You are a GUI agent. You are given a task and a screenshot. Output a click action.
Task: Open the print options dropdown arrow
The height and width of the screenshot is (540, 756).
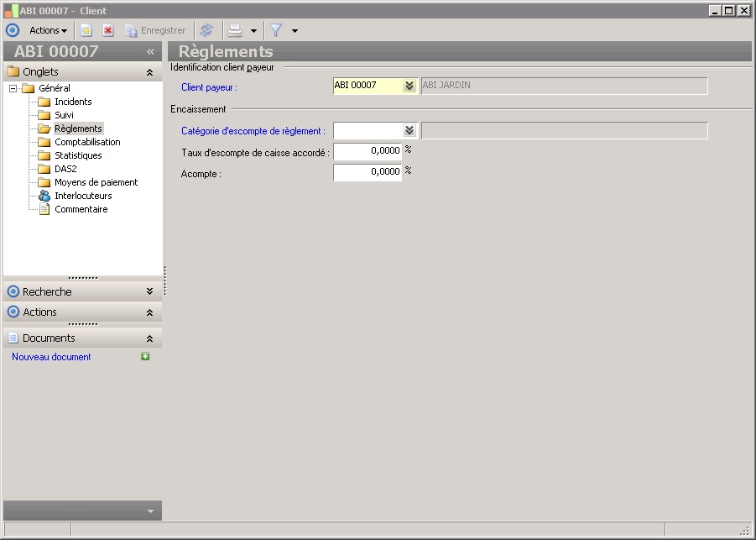tap(253, 31)
